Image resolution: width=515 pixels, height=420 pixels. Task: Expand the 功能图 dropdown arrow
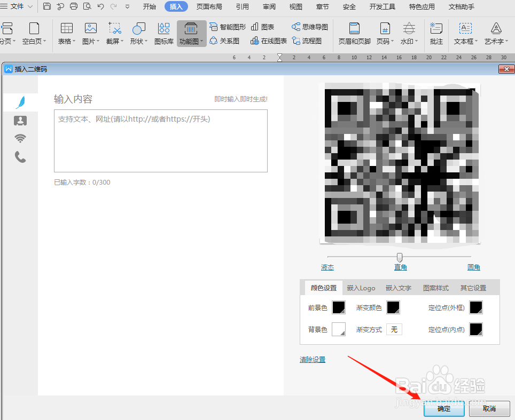click(x=201, y=41)
